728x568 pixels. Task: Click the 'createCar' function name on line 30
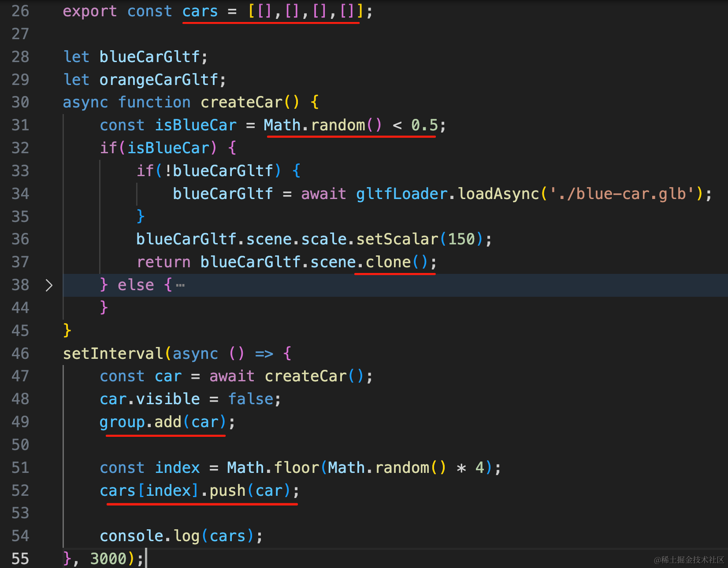tap(241, 102)
